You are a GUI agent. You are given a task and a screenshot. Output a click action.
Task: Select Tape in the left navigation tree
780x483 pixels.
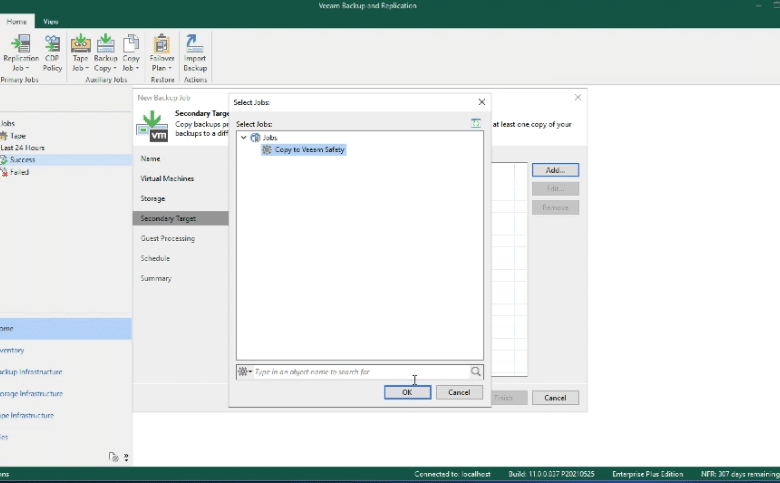[13, 136]
